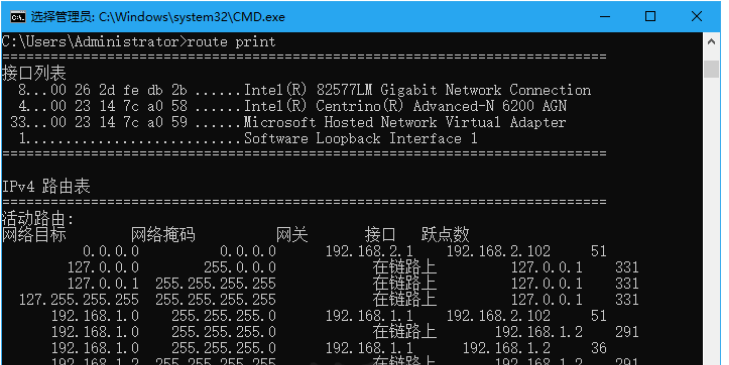Select the Intel 82577LM Gigabit Network Connection line

[305, 90]
